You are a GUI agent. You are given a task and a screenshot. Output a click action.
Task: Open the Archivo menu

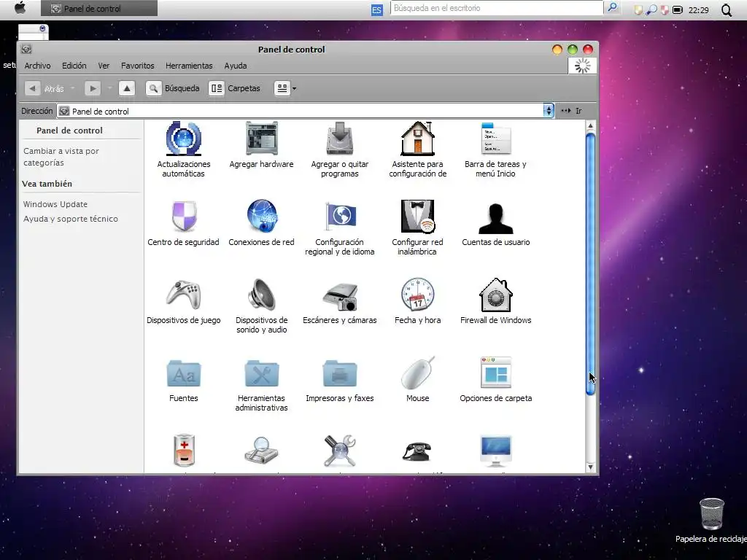click(x=37, y=66)
